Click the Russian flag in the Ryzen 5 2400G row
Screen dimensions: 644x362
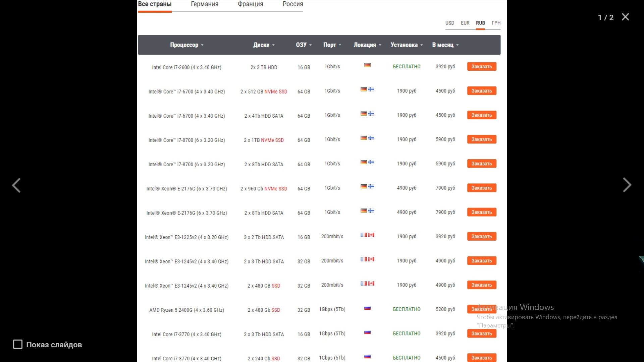pyautogui.click(x=367, y=308)
